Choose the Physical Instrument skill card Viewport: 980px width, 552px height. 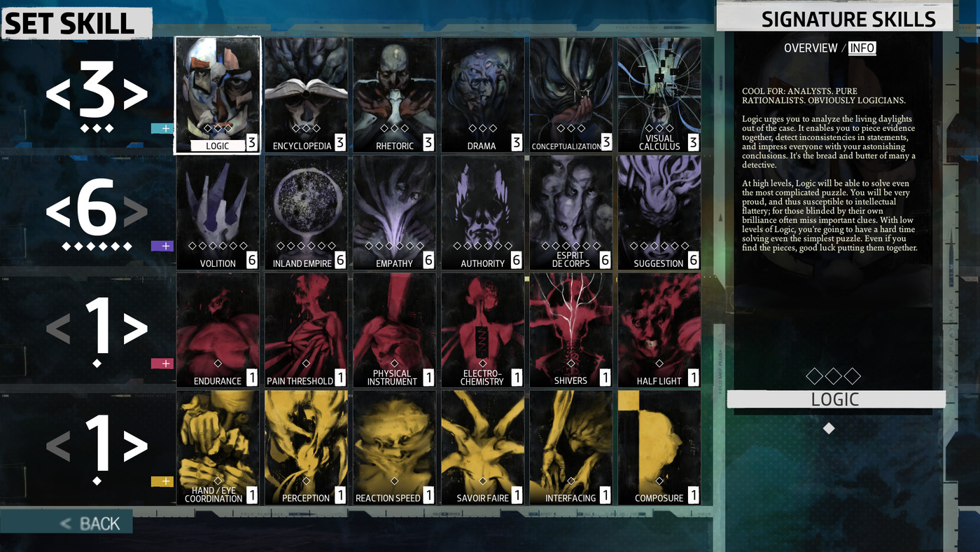(394, 331)
